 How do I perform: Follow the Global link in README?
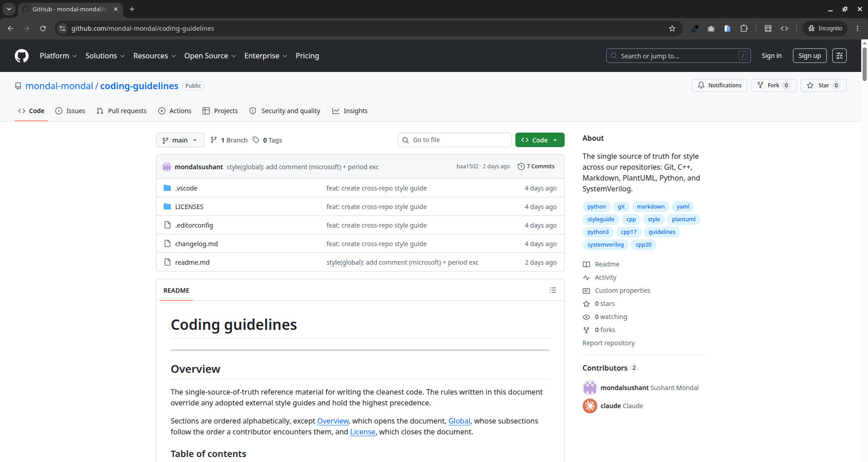(x=459, y=421)
